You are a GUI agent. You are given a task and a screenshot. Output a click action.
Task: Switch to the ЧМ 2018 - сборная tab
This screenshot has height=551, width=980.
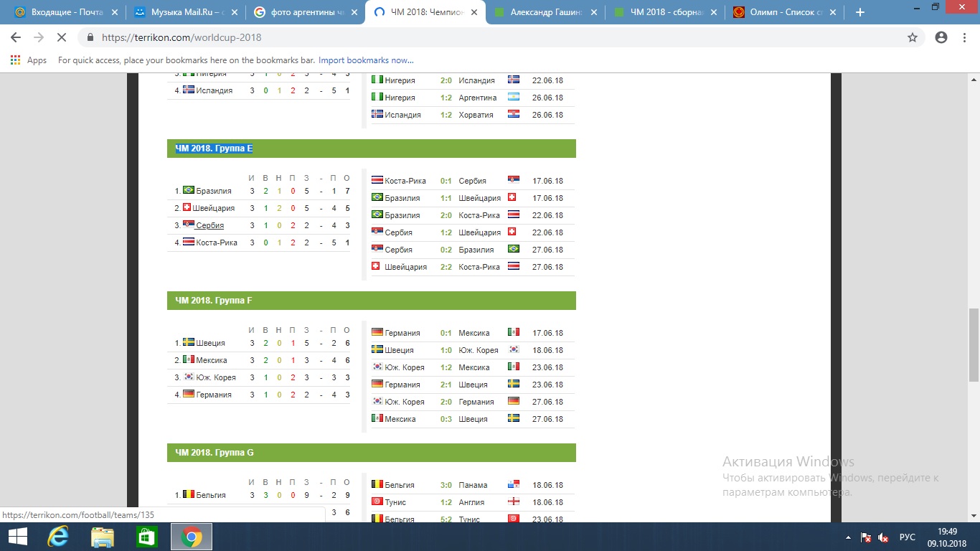[666, 12]
